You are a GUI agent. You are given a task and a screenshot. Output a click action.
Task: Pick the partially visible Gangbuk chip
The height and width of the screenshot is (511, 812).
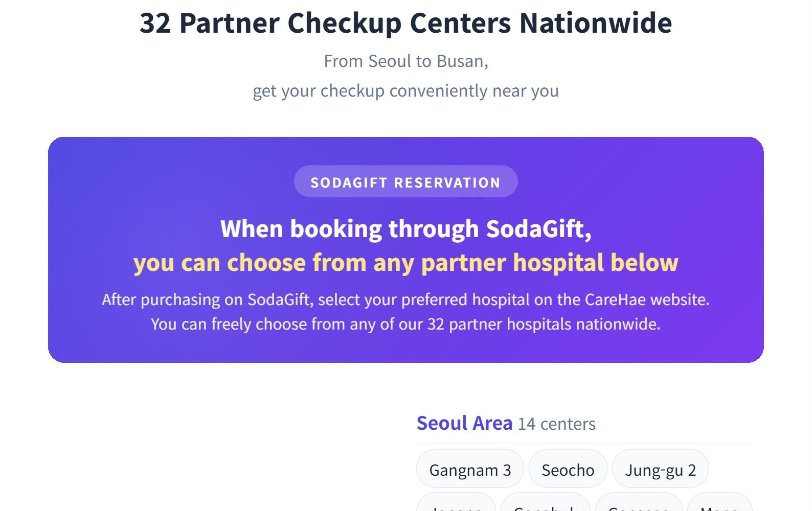pyautogui.click(x=545, y=505)
